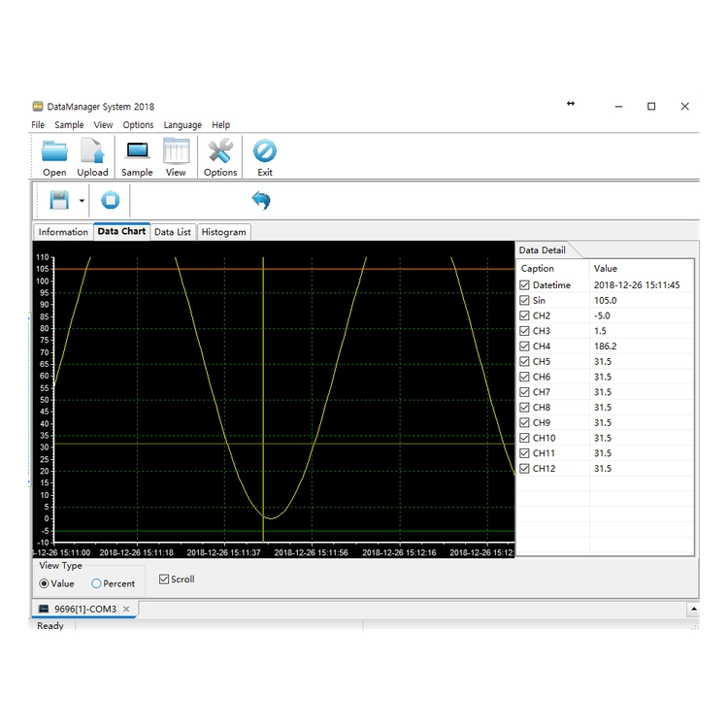
Task: Minimize the DataManager window
Action: click(618, 107)
